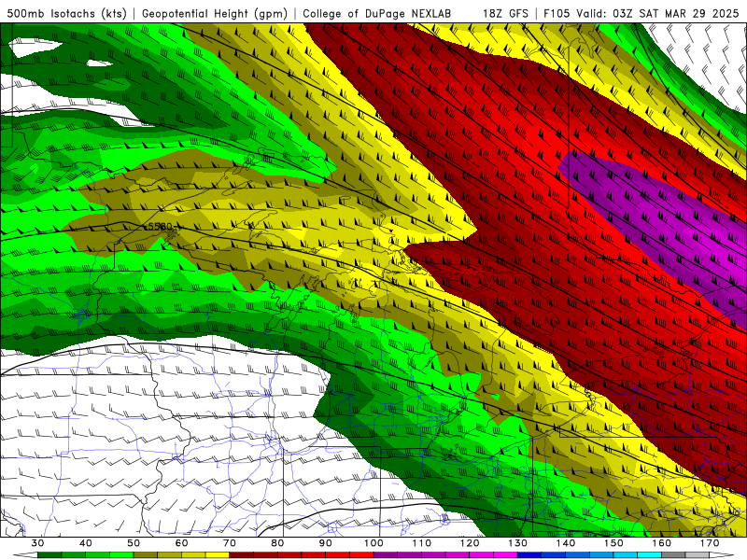Click the 80 knot legend label
The width and height of the screenshot is (747, 560).
(277, 543)
